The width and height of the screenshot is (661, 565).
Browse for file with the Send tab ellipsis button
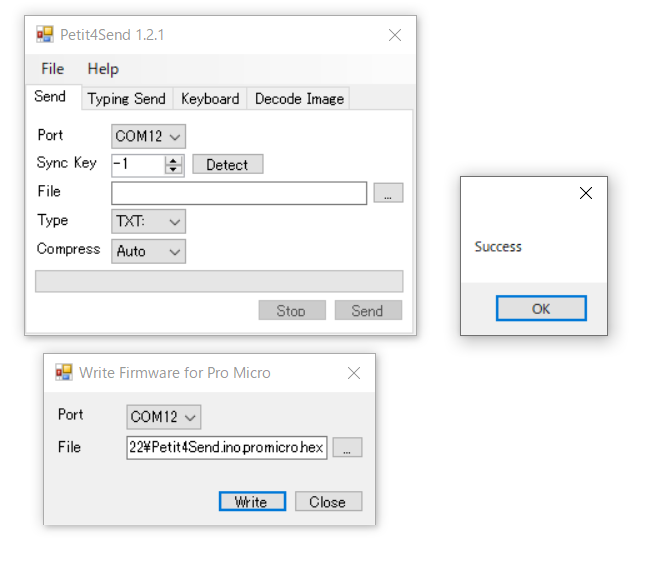pos(388,193)
